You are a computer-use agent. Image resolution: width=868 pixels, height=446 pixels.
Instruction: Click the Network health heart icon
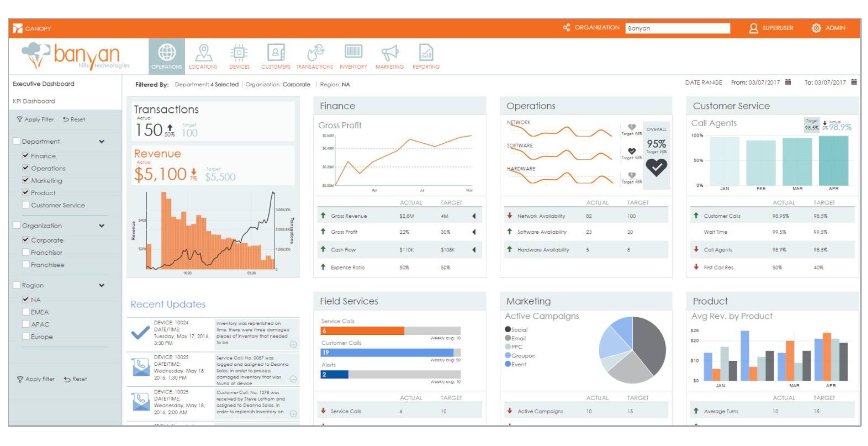coord(632,127)
